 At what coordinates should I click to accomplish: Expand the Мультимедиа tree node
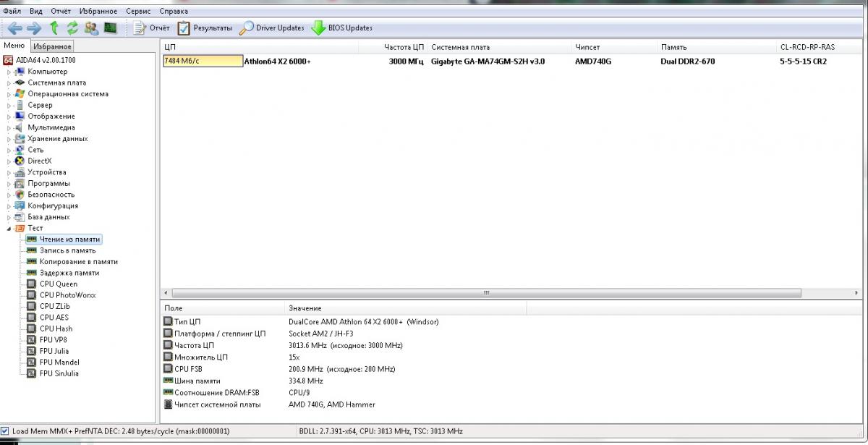(x=9, y=127)
